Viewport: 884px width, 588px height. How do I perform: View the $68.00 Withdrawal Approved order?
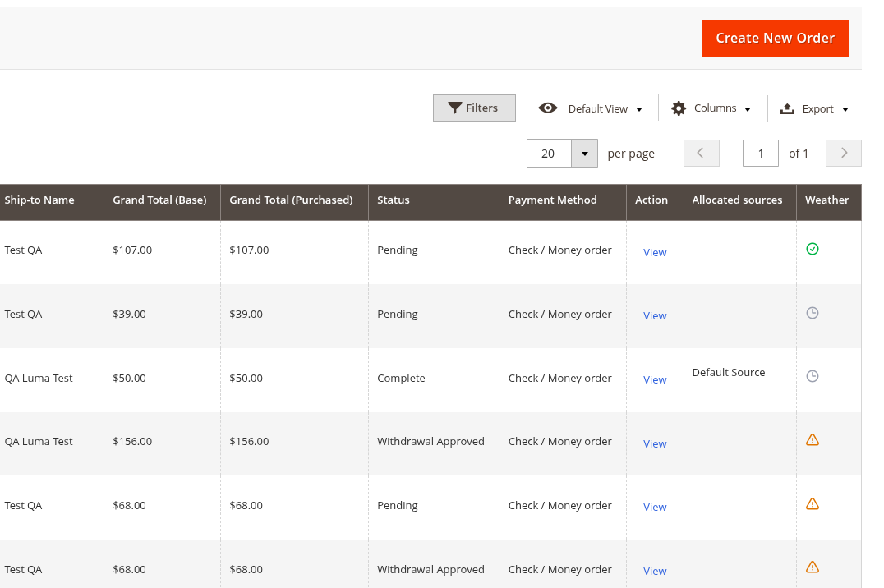coord(655,571)
